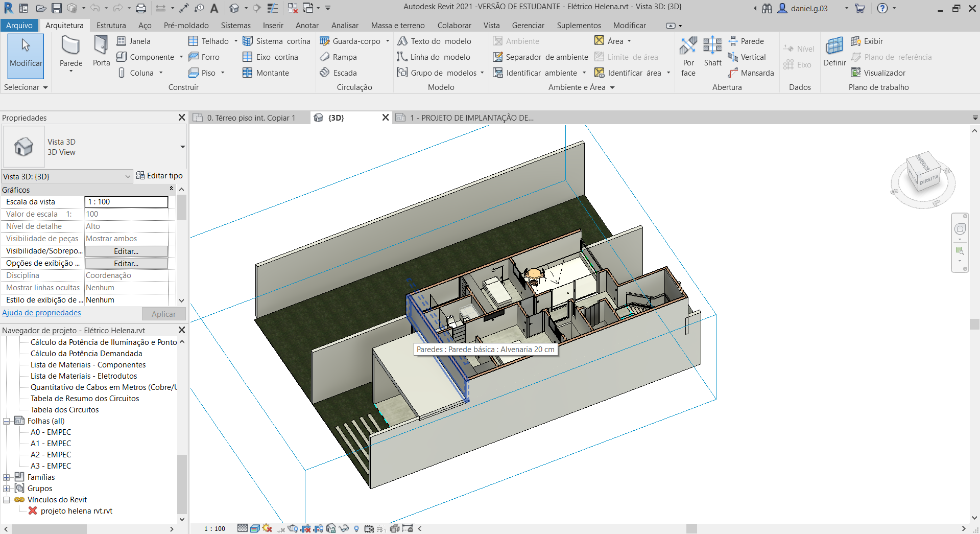The height and width of the screenshot is (534, 980).
Task: Open the '0. Térreo piso int. Copiar 1' view tab
Action: point(250,118)
